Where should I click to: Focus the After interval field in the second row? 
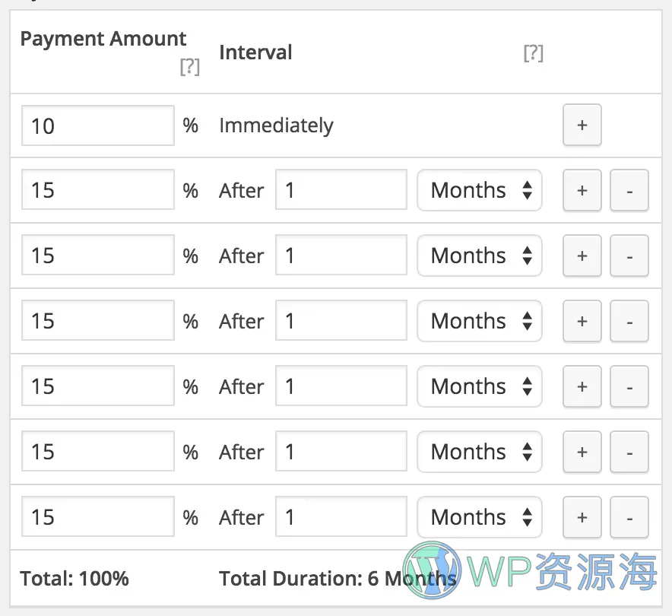coord(341,189)
